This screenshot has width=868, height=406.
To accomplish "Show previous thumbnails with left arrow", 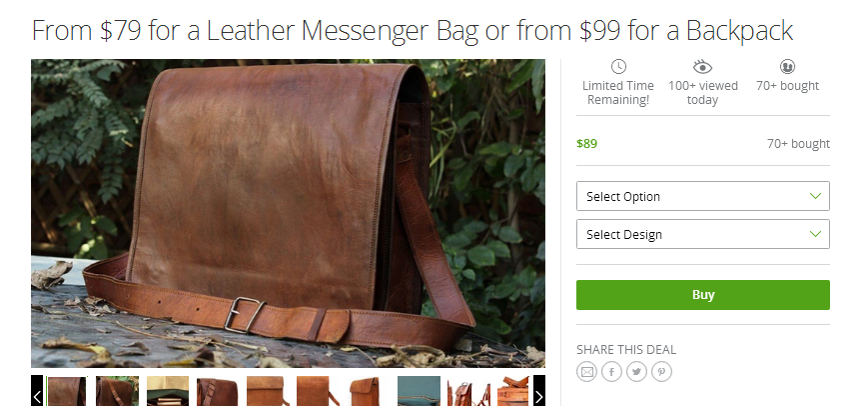I will [x=37, y=390].
